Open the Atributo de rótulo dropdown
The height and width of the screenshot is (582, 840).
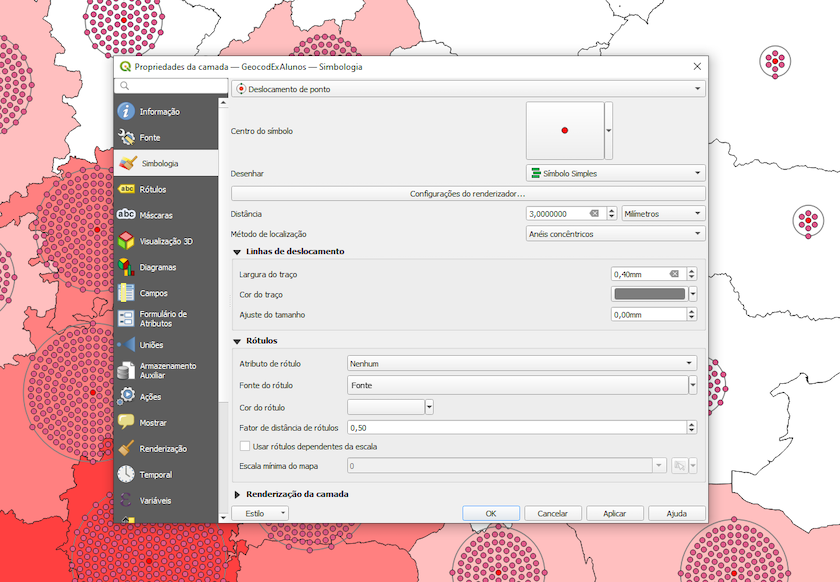(521, 363)
